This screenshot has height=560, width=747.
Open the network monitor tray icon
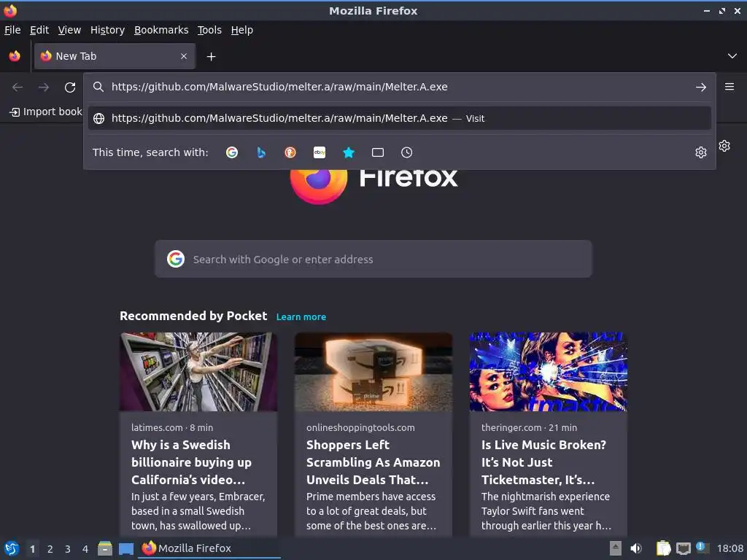683,548
